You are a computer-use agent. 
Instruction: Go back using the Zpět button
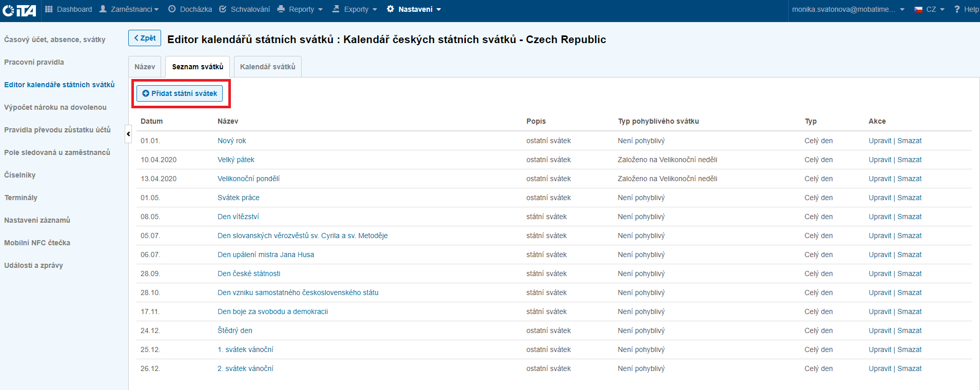145,38
